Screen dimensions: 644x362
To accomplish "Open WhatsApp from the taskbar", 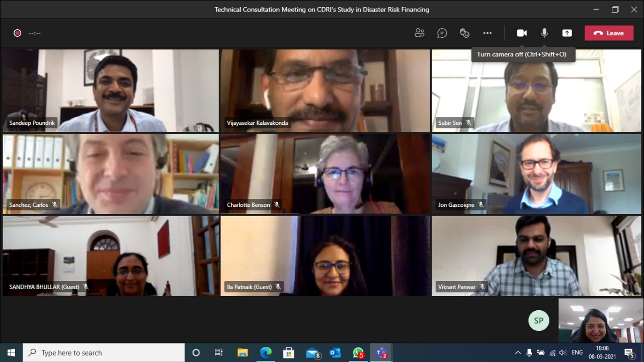I will [358, 352].
